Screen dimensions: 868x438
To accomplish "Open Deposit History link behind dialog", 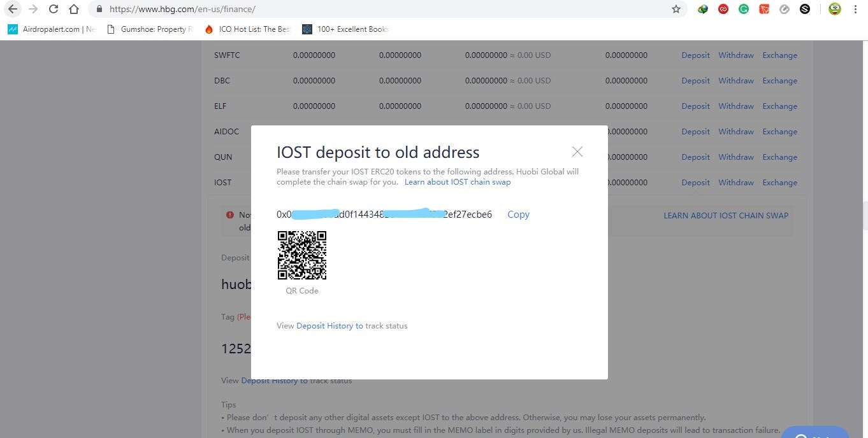I will click(x=275, y=381).
